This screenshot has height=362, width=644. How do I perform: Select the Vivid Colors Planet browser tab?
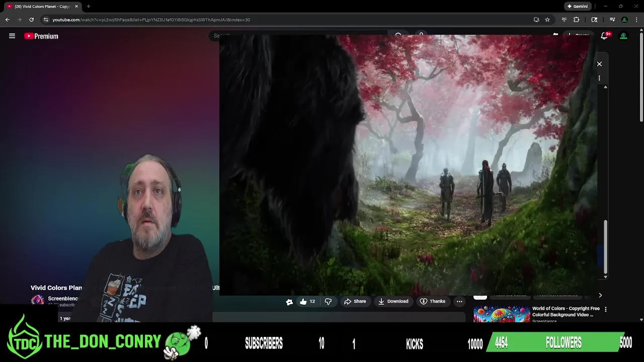point(42,6)
